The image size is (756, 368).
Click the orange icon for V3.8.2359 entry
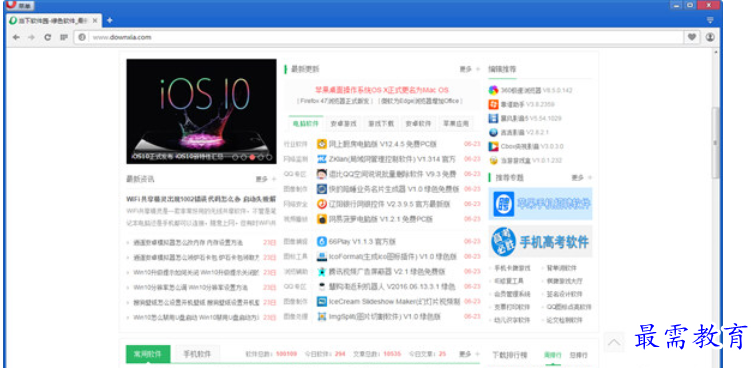click(493, 104)
